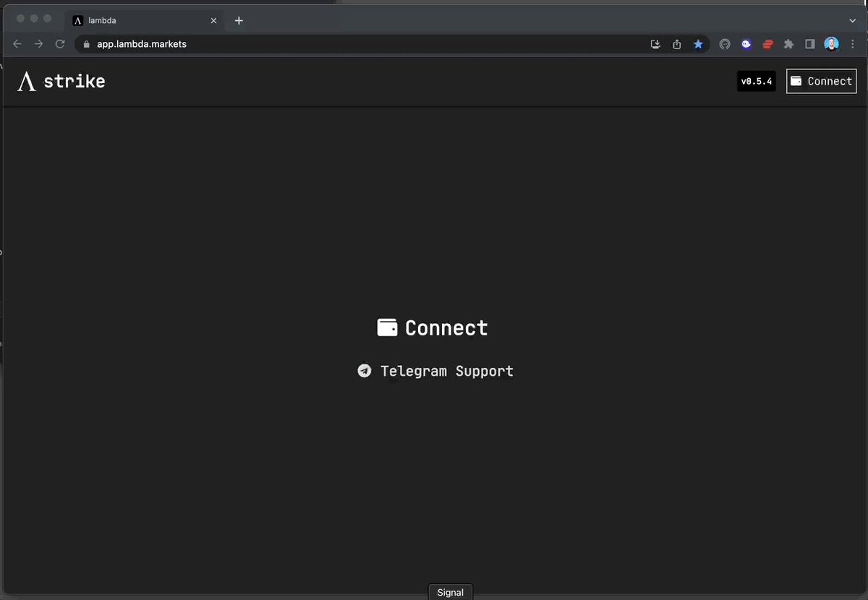Click the address bar showing app.lambda.markets
Image resolution: width=868 pixels, height=600 pixels.
pos(392,44)
